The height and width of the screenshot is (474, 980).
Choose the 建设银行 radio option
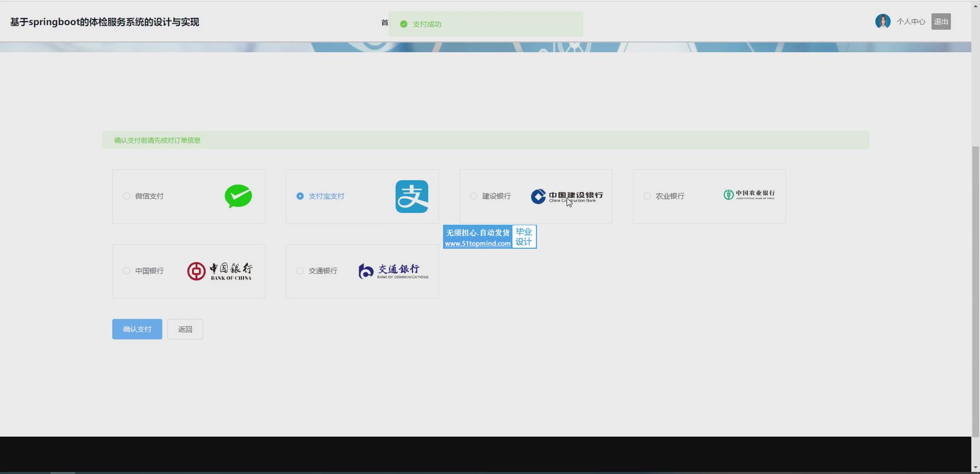coord(474,196)
